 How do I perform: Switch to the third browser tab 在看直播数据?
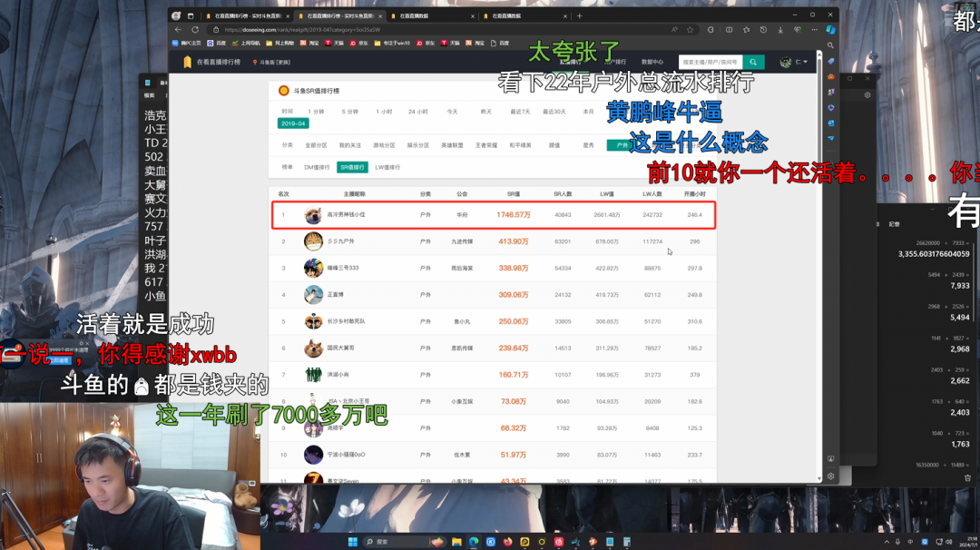(x=431, y=15)
